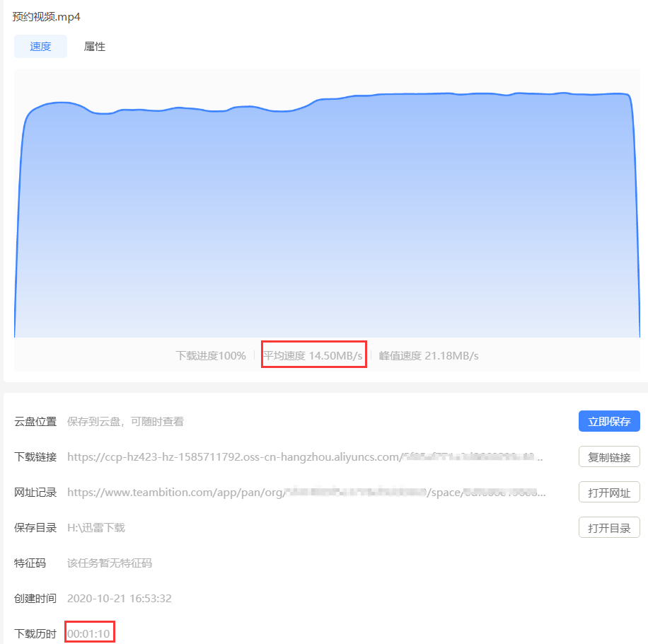Screen dimensions: 648x644
Task: Switch to the 速度 tab
Action: pyautogui.click(x=40, y=47)
